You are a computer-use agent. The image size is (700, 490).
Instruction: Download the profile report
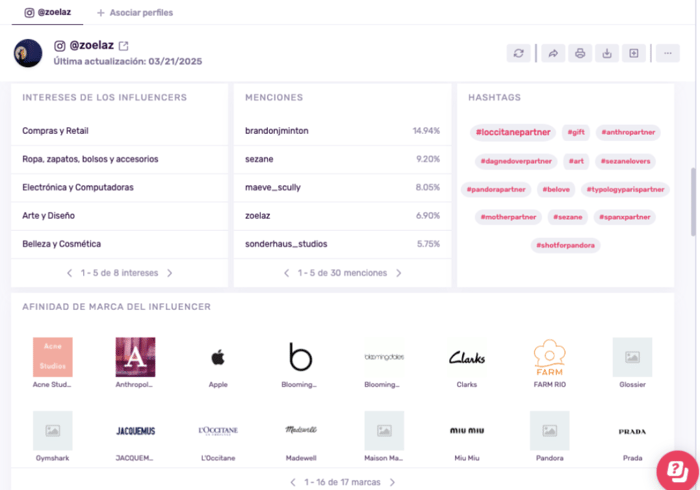click(x=607, y=53)
